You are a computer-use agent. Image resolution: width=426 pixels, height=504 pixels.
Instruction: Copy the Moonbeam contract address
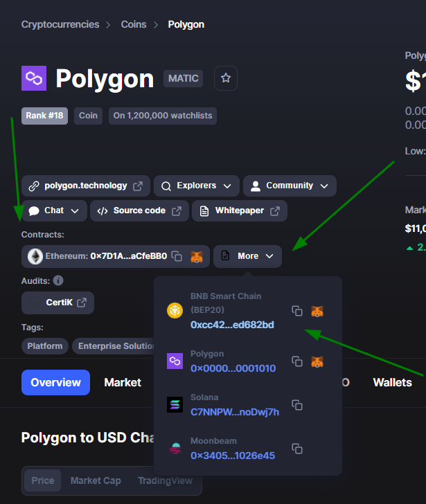click(x=297, y=449)
